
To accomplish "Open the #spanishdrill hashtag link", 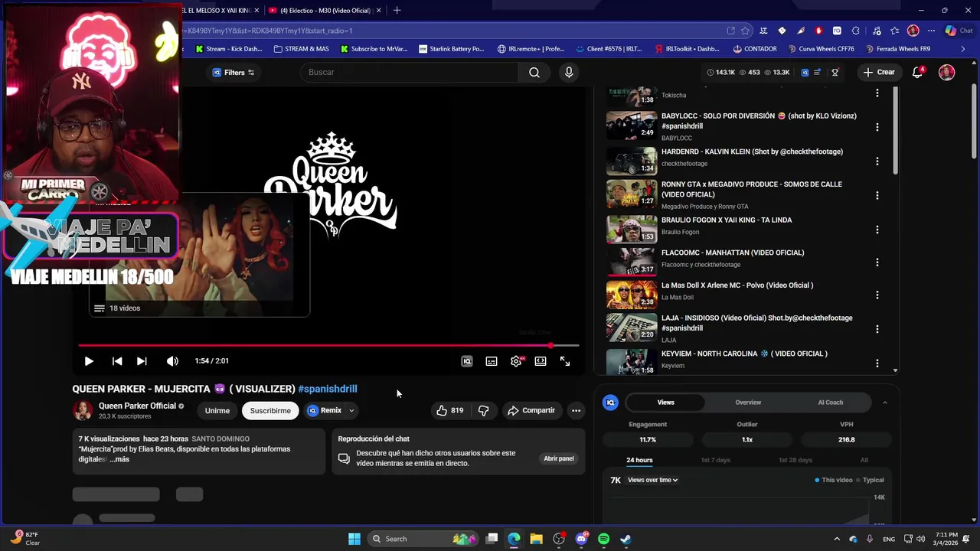I will [328, 389].
